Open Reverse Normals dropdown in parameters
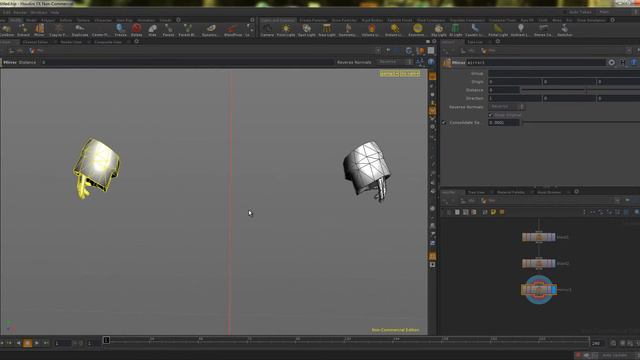The width and height of the screenshot is (640, 360). (507, 107)
